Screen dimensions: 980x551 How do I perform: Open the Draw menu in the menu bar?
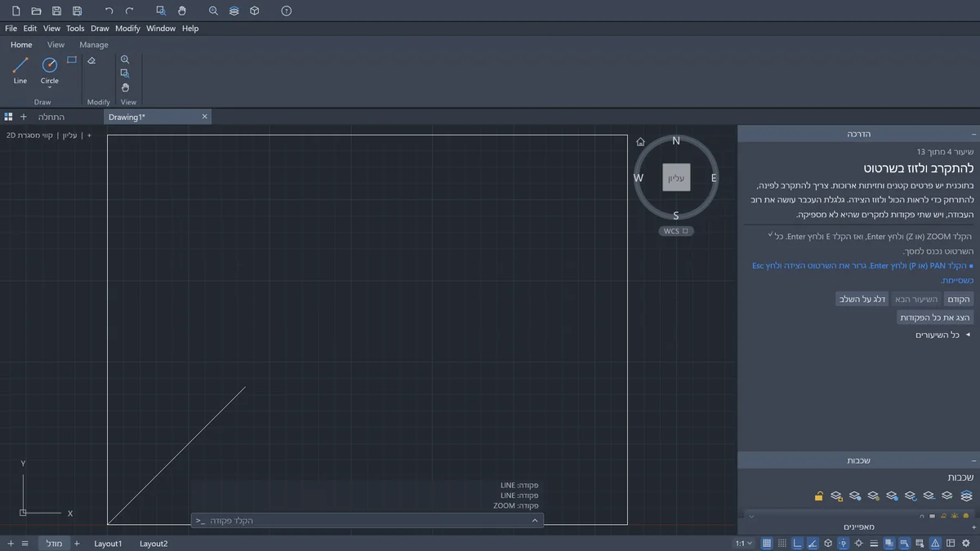100,29
